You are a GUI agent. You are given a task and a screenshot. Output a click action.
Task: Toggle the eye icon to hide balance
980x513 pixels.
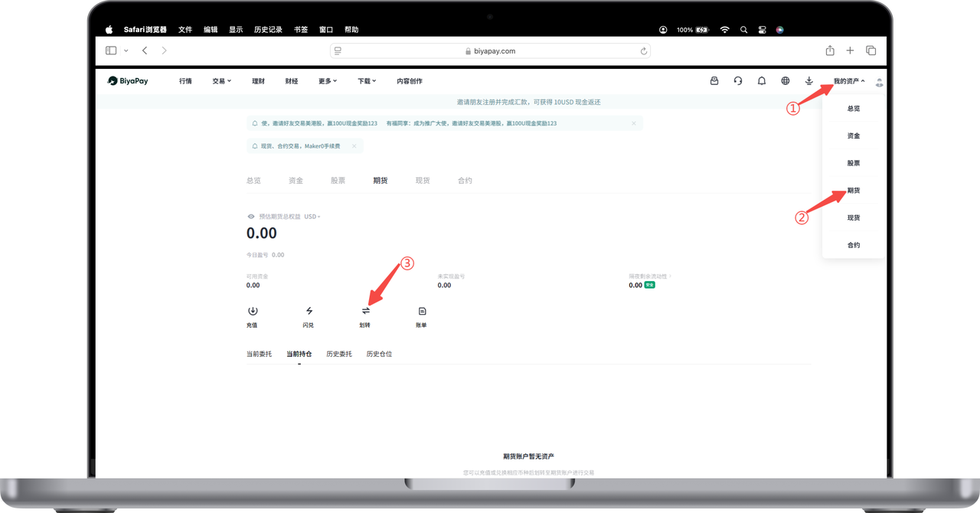(250, 217)
